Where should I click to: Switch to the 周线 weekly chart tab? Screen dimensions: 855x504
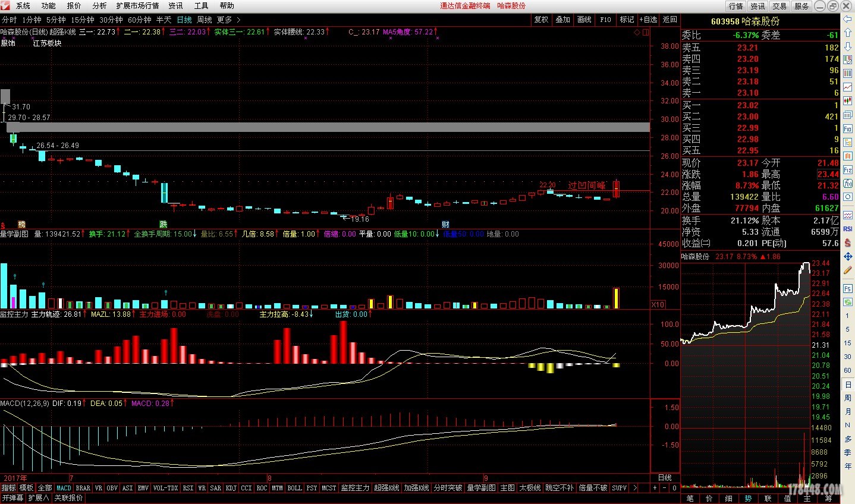205,20
